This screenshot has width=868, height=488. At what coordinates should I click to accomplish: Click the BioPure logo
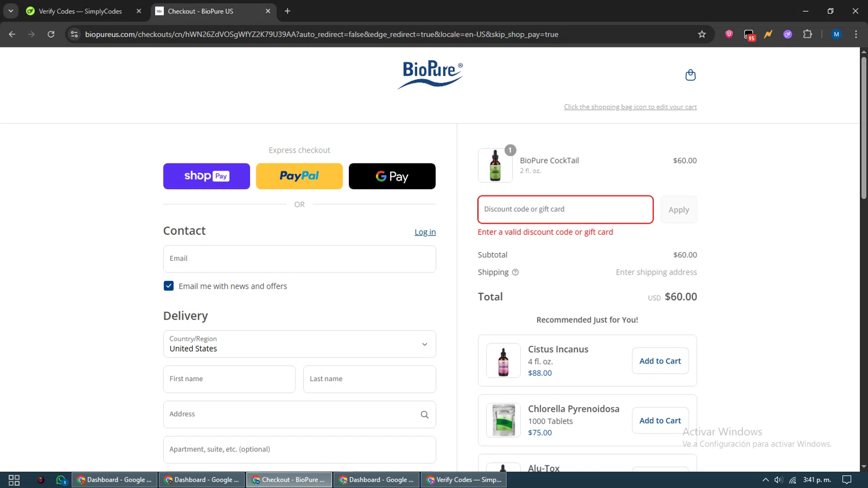pyautogui.click(x=430, y=75)
